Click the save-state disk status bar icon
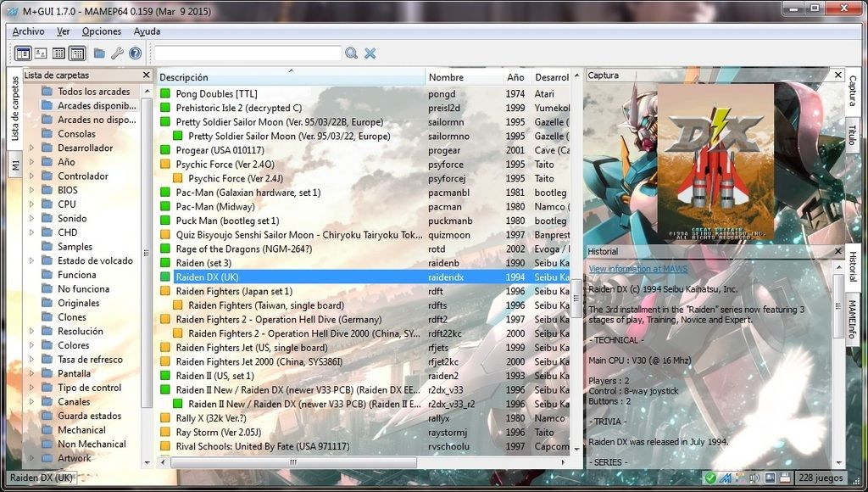 tap(784, 478)
